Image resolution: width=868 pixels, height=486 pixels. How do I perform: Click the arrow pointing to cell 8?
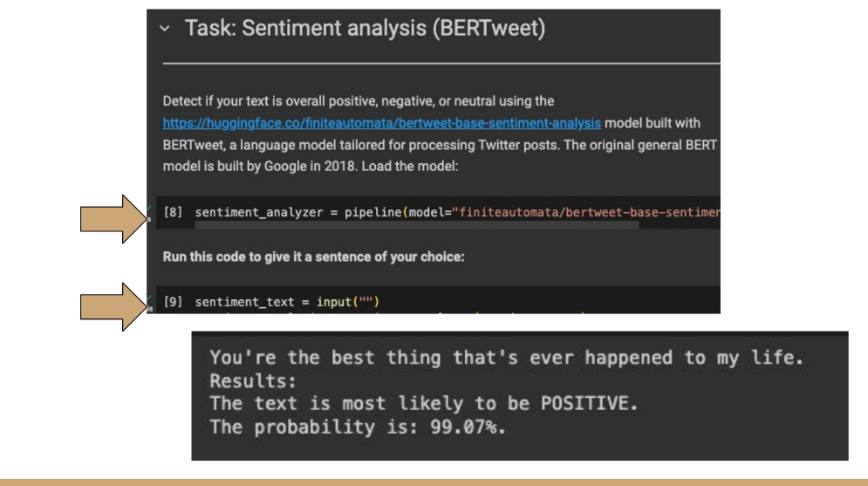pos(113,219)
